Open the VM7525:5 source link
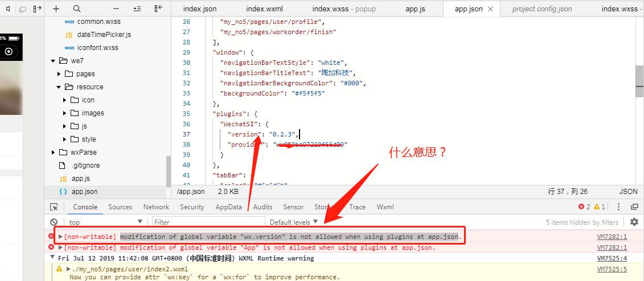Viewport: 644px width, 281px height. coord(612,269)
